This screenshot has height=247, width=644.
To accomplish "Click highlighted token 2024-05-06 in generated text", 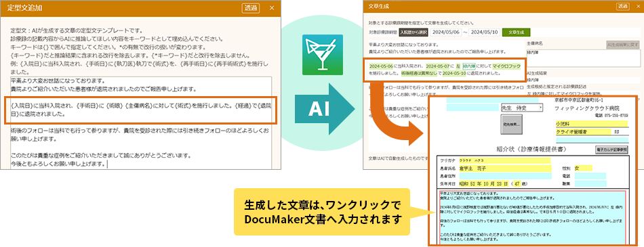I will click(381, 66).
